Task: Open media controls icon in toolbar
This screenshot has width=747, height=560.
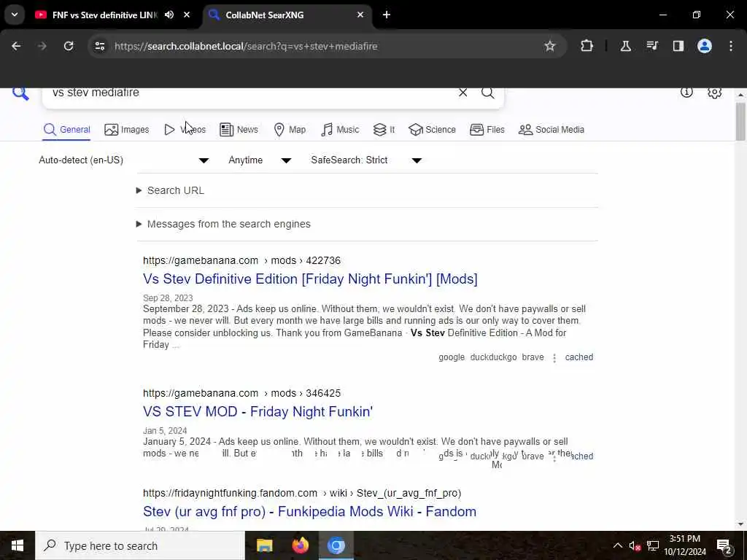Action: (652, 46)
